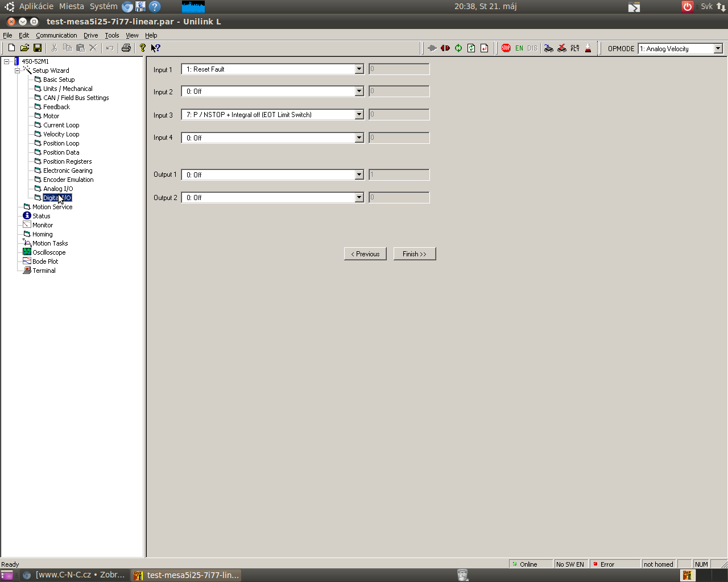Click the Input 1 value field
The image size is (728, 582).
click(x=399, y=69)
